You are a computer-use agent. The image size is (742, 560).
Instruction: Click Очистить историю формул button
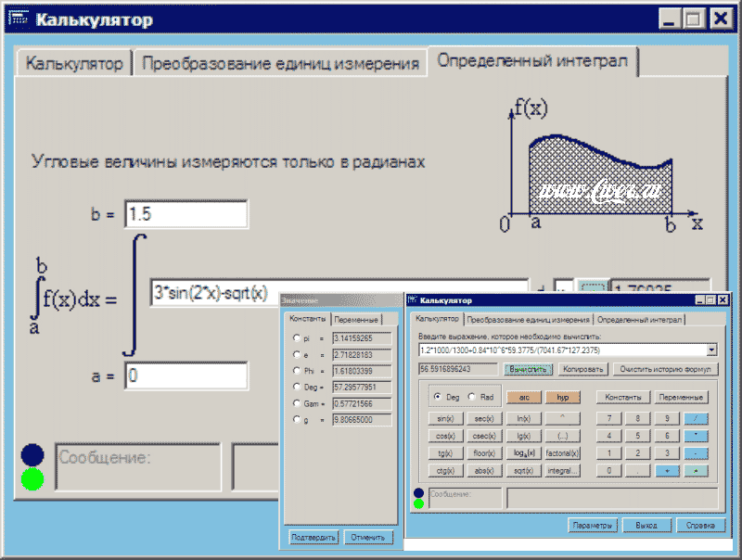pos(665,369)
